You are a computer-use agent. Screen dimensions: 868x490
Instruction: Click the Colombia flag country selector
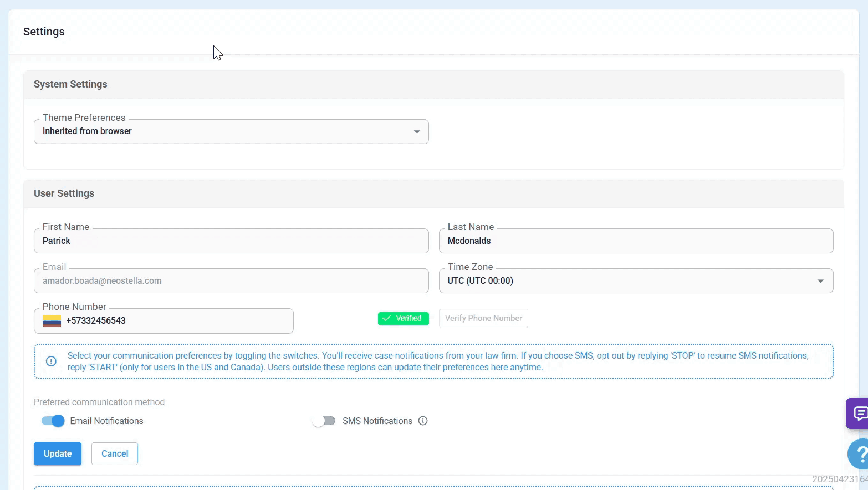pos(52,321)
